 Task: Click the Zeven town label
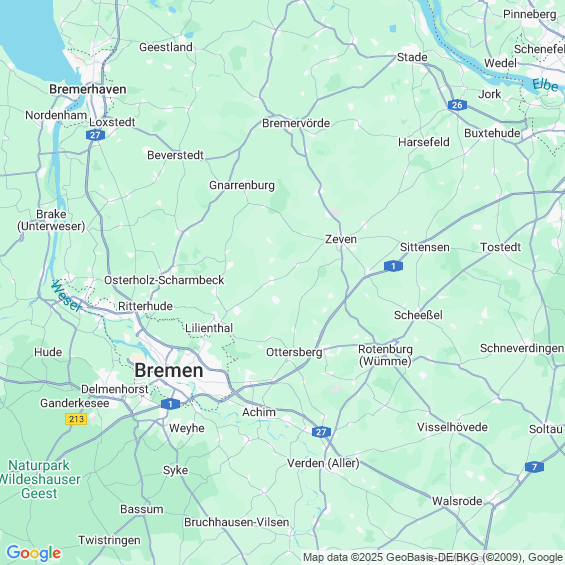[x=341, y=239]
